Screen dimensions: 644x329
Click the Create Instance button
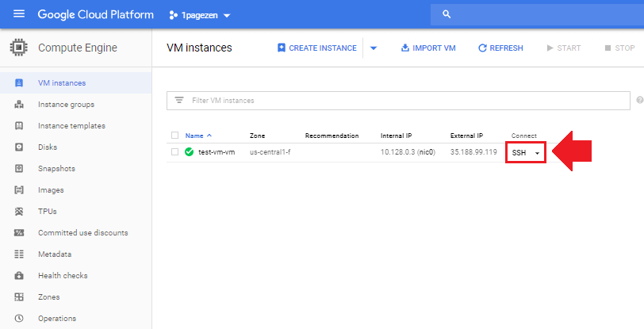pyautogui.click(x=317, y=48)
